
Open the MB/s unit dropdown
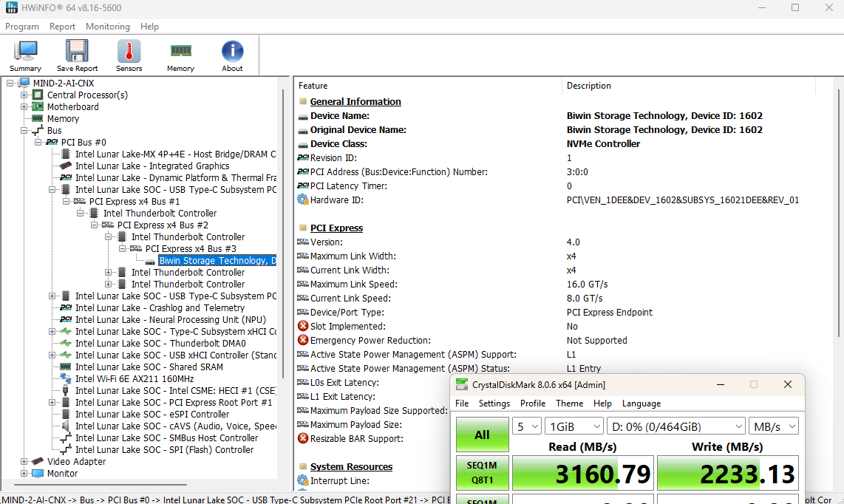(x=774, y=426)
